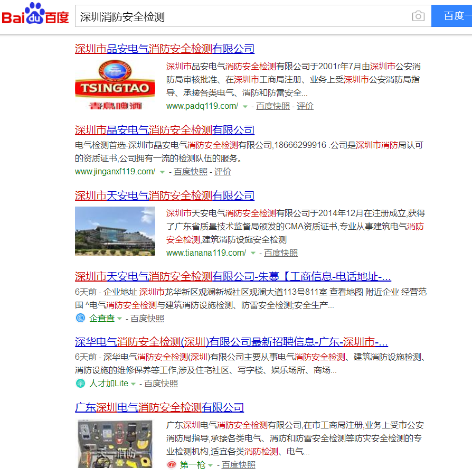The image size is (472, 476).
Task: Visit www.tianana119.com link
Action: coord(206,253)
